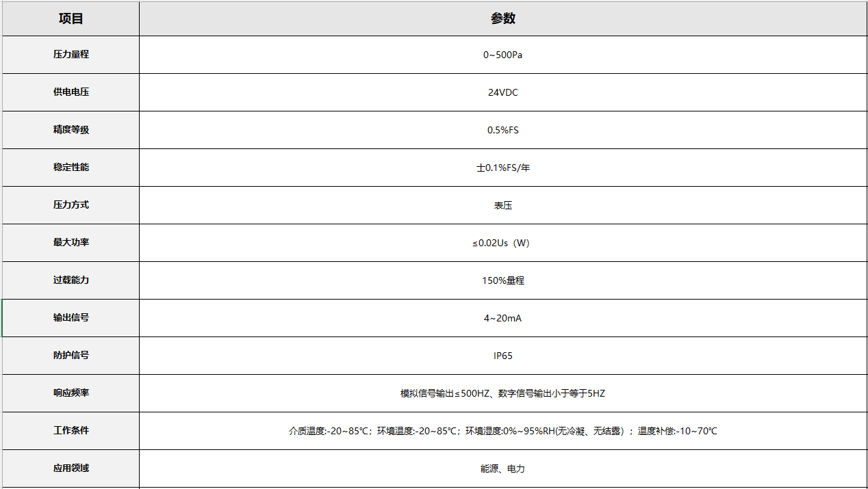Click the 表压 parameter value
Screen dimensions: 868x489
503,205
